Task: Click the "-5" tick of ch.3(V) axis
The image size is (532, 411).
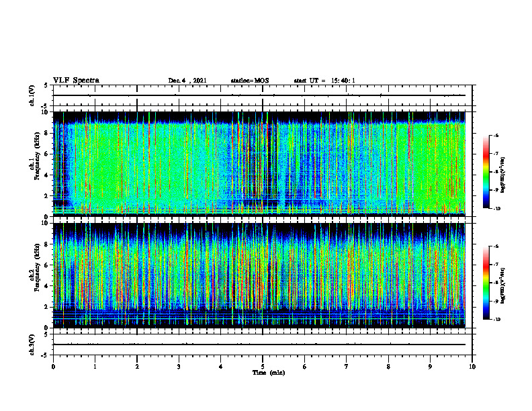Action: tap(45, 355)
